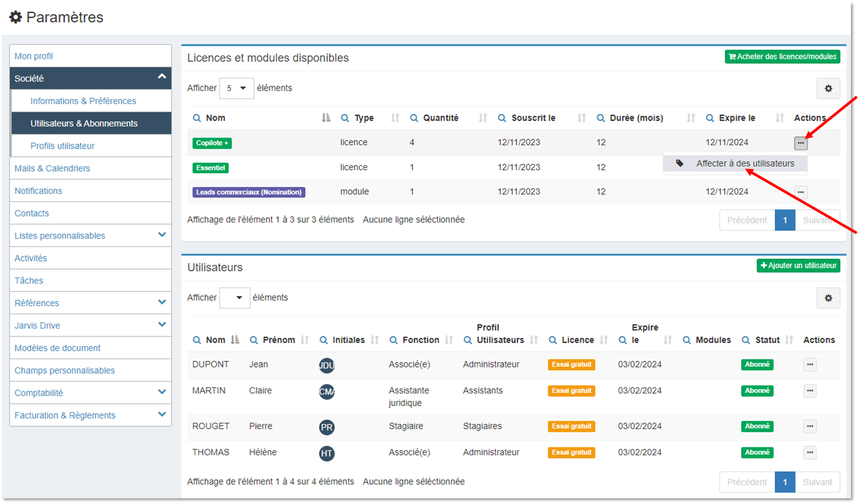This screenshot has height=504, width=858.
Task: Sort users by Prénom
Action: pyautogui.click(x=305, y=340)
